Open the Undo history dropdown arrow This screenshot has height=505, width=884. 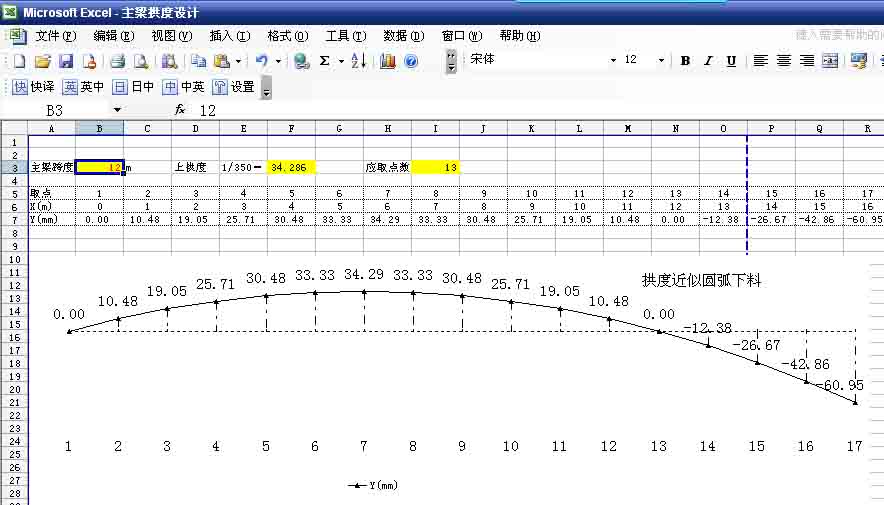click(278, 61)
